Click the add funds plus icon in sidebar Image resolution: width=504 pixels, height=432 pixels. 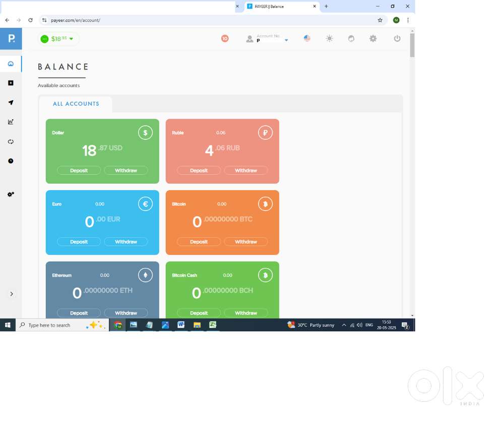point(11,83)
